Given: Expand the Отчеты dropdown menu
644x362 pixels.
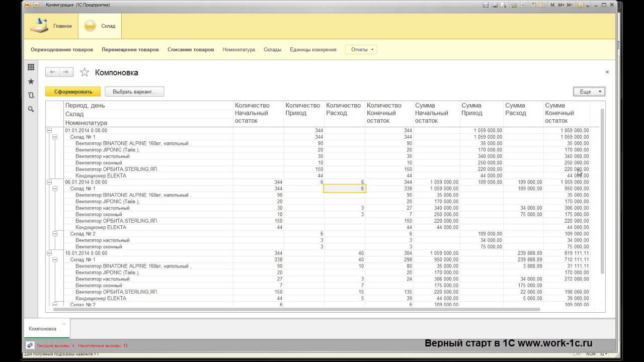Looking at the screenshot, I should (361, 50).
